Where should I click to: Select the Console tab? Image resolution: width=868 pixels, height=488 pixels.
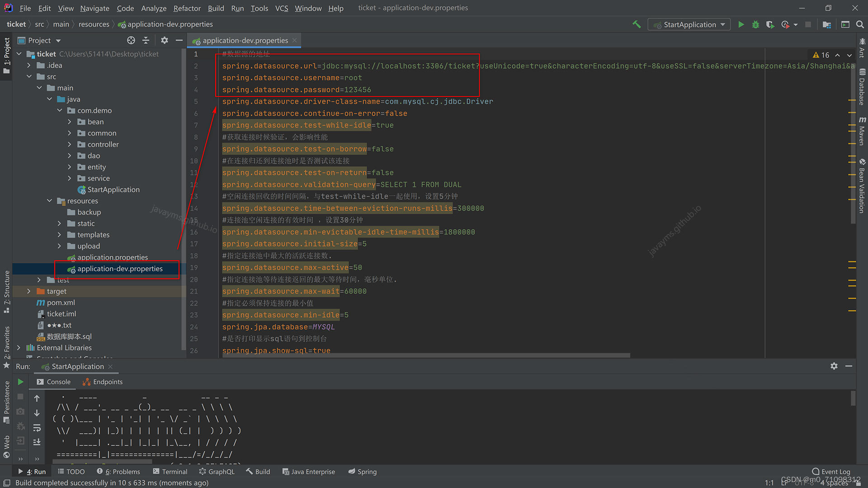[x=53, y=382]
